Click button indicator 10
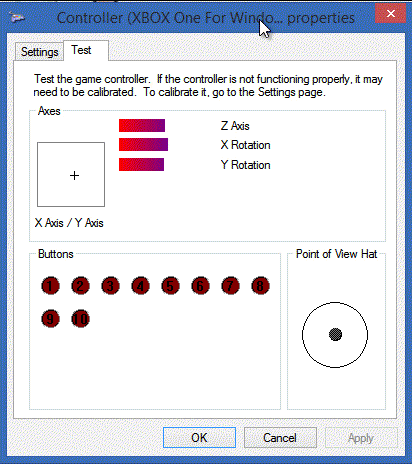This screenshot has width=412, height=464. (x=80, y=319)
